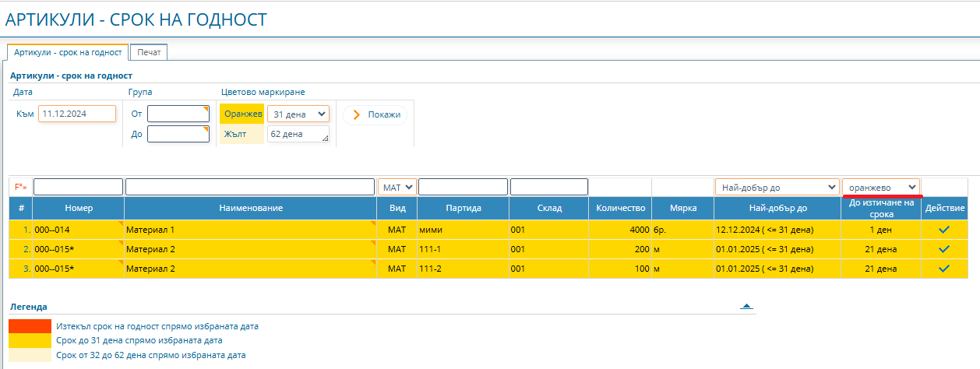Viewport: 980px width, 369px height.
Task: Open the МАТ type filter dropdown
Action: click(x=397, y=187)
